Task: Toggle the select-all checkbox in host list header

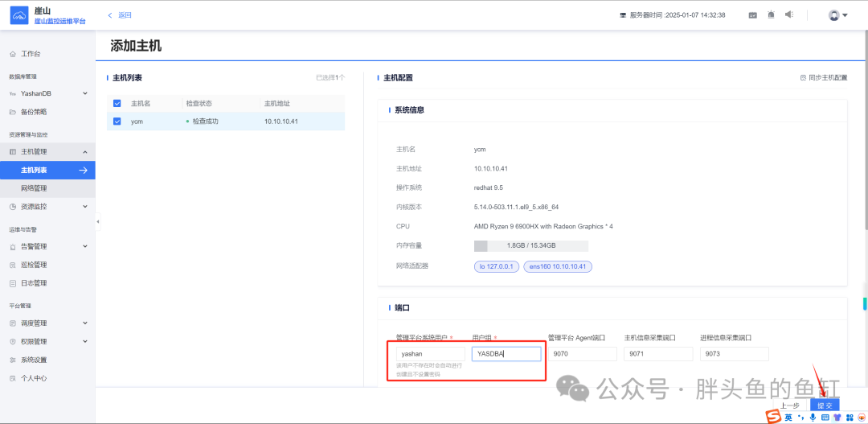Action: (x=117, y=104)
